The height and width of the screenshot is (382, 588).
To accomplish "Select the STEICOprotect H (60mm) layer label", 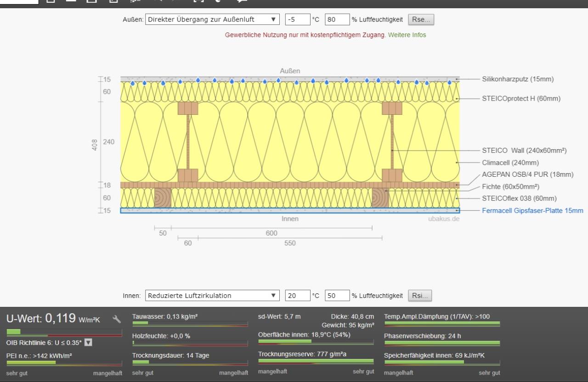I will coord(521,98).
